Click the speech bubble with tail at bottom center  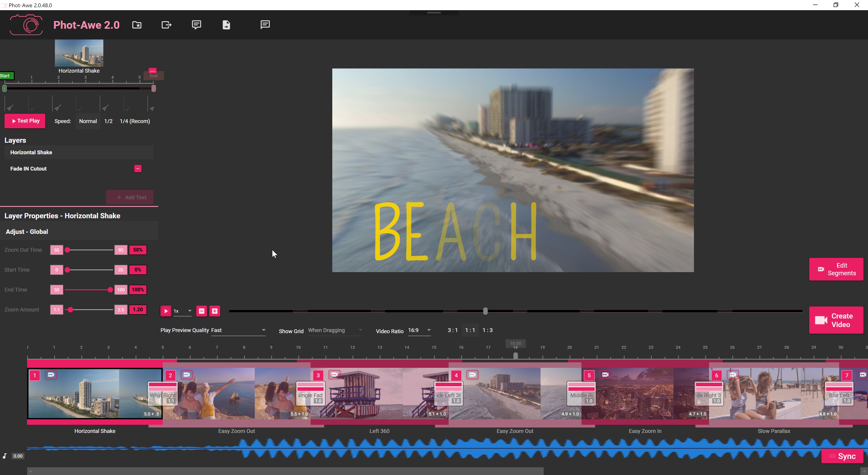pyautogui.click(x=196, y=25)
